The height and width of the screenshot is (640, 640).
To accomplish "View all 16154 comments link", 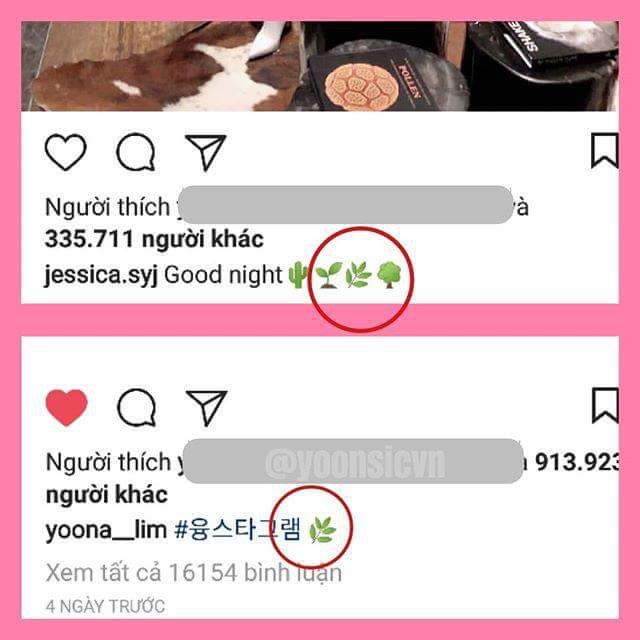I will [x=194, y=573].
